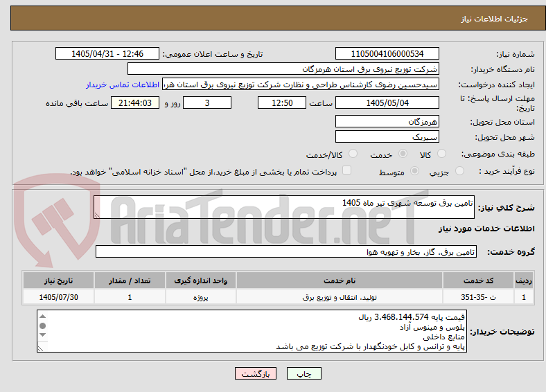The image size is (546, 392).
Task: Click the request creator field سیدحسین رضوی
Action: (301, 84)
